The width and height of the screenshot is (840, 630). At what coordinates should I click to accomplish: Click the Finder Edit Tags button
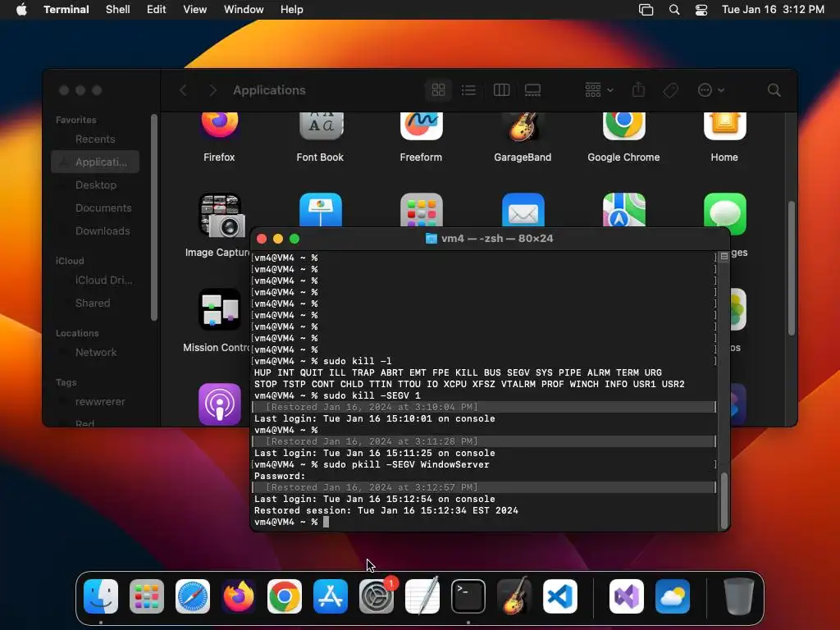click(x=670, y=90)
